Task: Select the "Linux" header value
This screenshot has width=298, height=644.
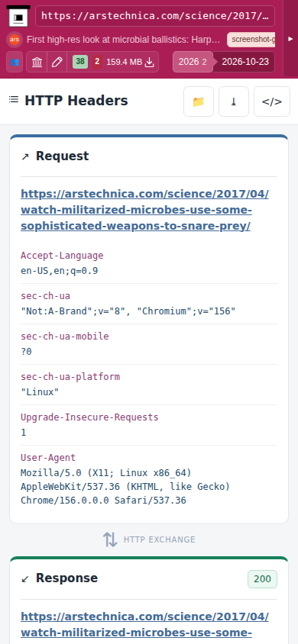Action: click(40, 392)
